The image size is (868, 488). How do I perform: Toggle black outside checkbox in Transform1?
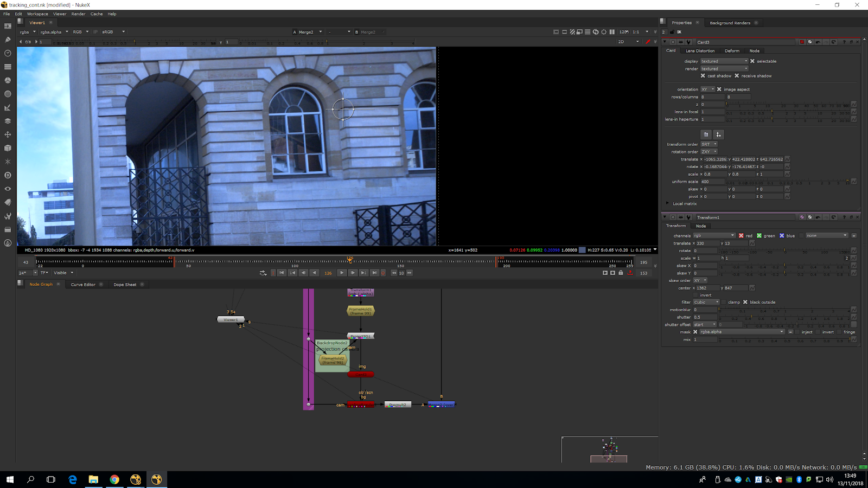(x=745, y=302)
